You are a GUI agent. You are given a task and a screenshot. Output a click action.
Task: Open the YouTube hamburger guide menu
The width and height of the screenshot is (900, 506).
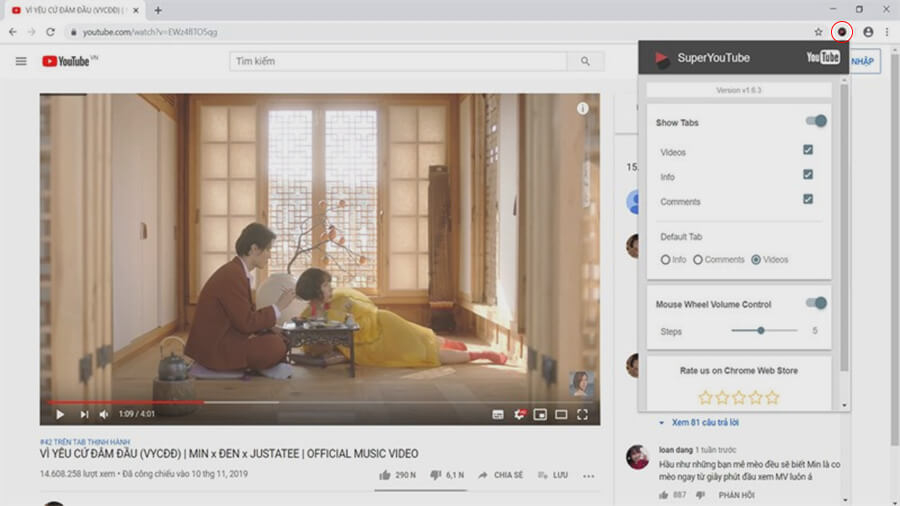[x=21, y=61]
